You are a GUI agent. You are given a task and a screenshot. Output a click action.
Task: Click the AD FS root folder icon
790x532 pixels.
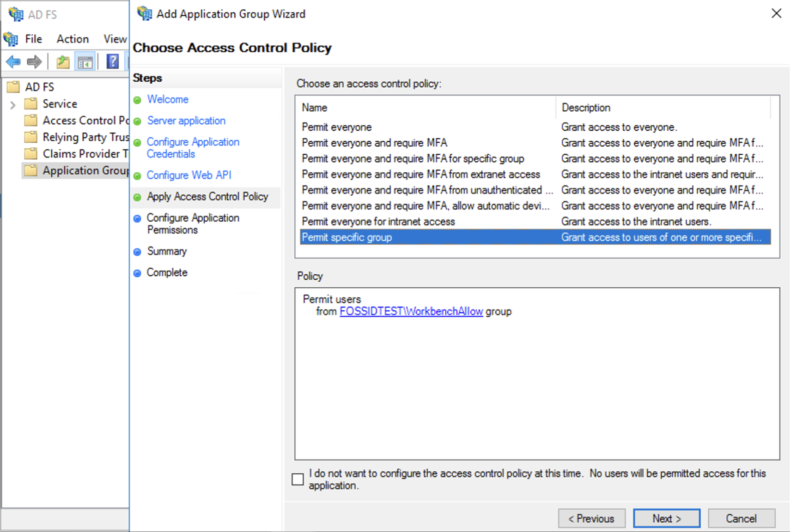[x=13, y=87]
